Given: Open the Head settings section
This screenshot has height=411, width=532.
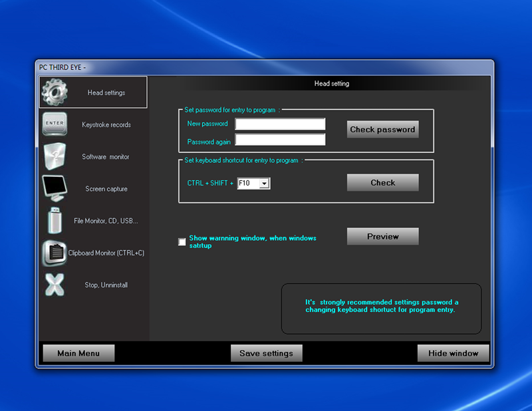Looking at the screenshot, I should 93,92.
